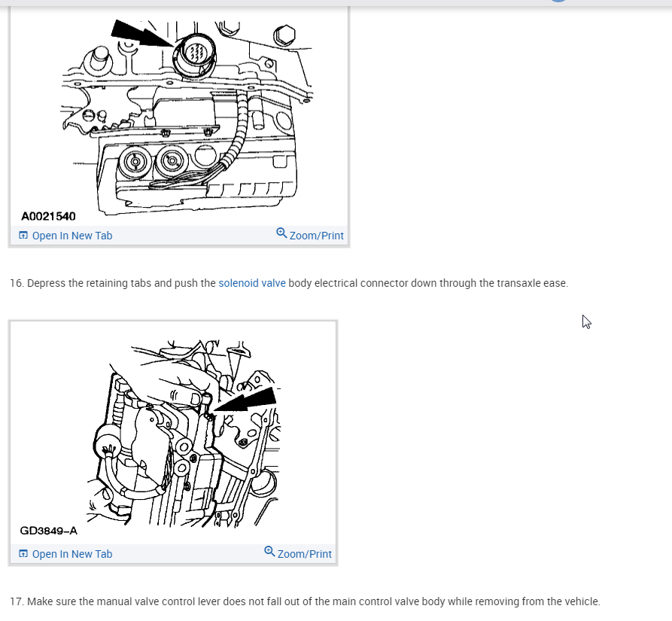Open diagram GD3849-A in new tab link
Viewport: 672px width, 621px height.
pos(65,554)
